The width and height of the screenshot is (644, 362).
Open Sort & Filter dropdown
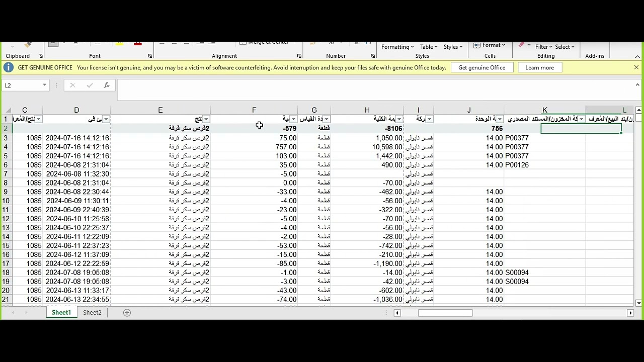point(543,47)
